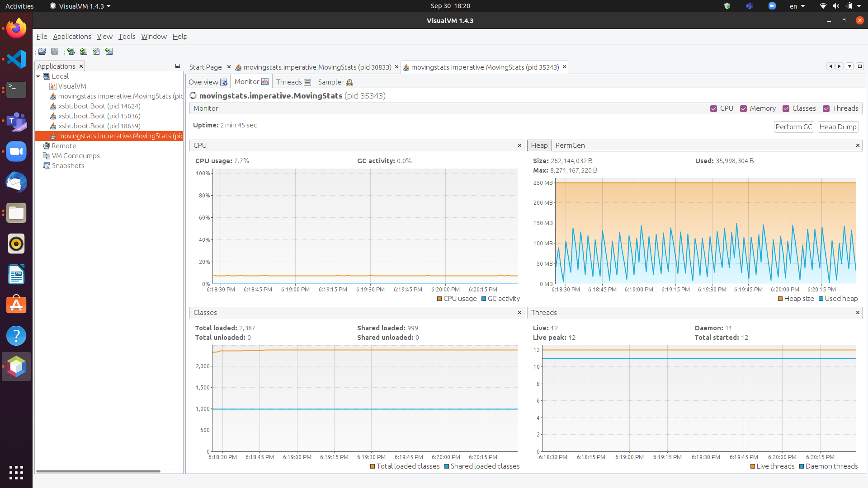Click the Add Remote Host toolbar icon

[x=71, y=52]
